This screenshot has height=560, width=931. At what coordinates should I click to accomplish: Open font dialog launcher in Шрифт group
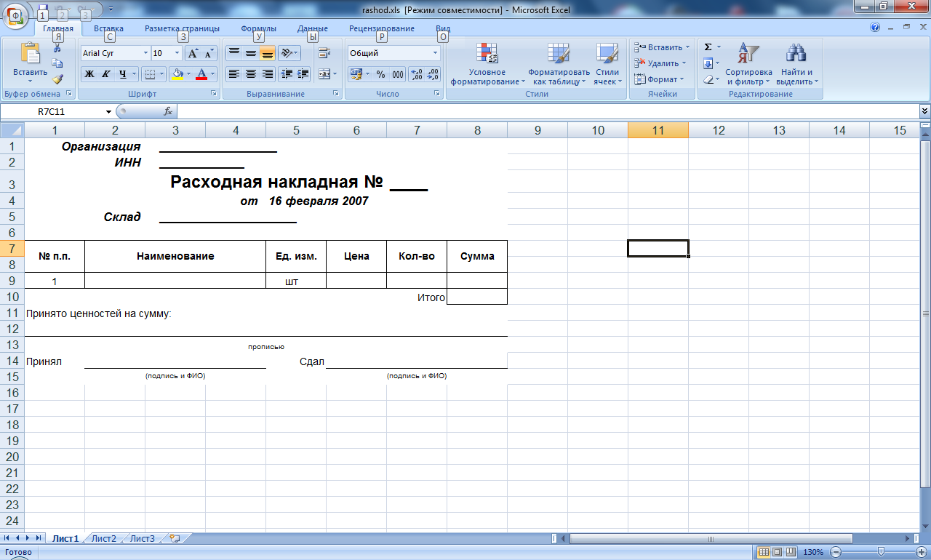click(x=215, y=94)
